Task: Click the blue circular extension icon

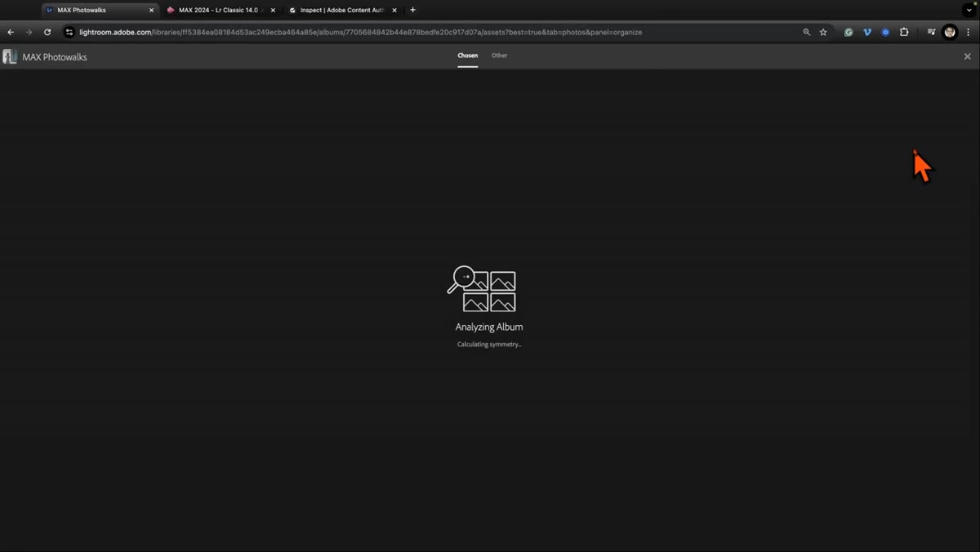Action: coord(885,32)
